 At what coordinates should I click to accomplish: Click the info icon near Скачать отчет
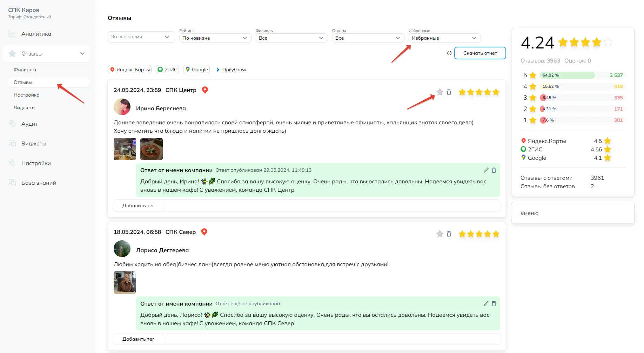(449, 53)
